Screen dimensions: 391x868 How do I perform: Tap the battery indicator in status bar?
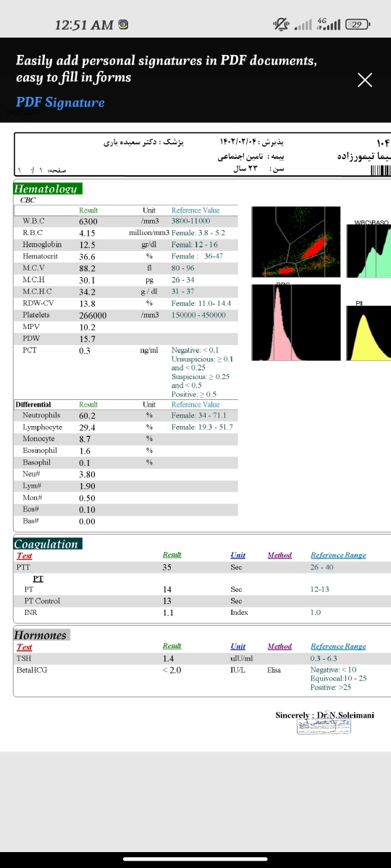point(357,25)
